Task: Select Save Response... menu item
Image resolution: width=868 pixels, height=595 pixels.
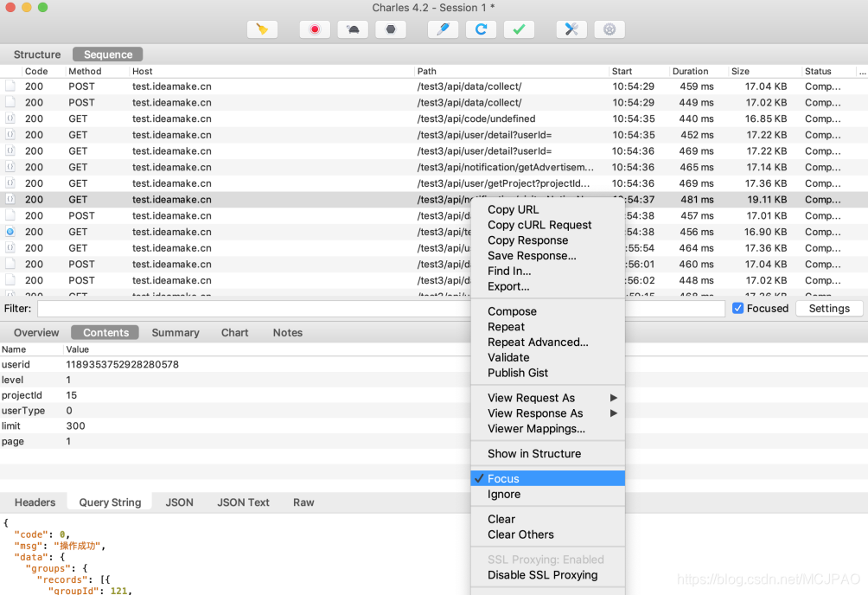Action: (532, 255)
